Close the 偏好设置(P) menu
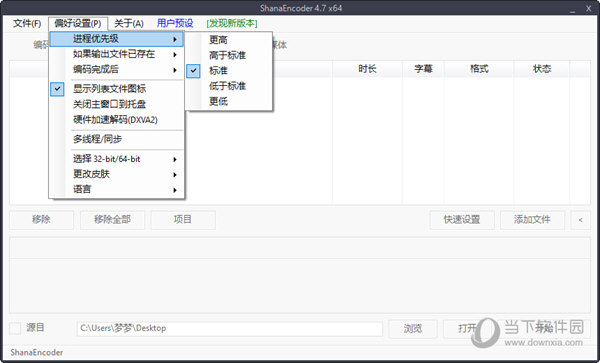Screen dimensions: 600x363 (78, 24)
